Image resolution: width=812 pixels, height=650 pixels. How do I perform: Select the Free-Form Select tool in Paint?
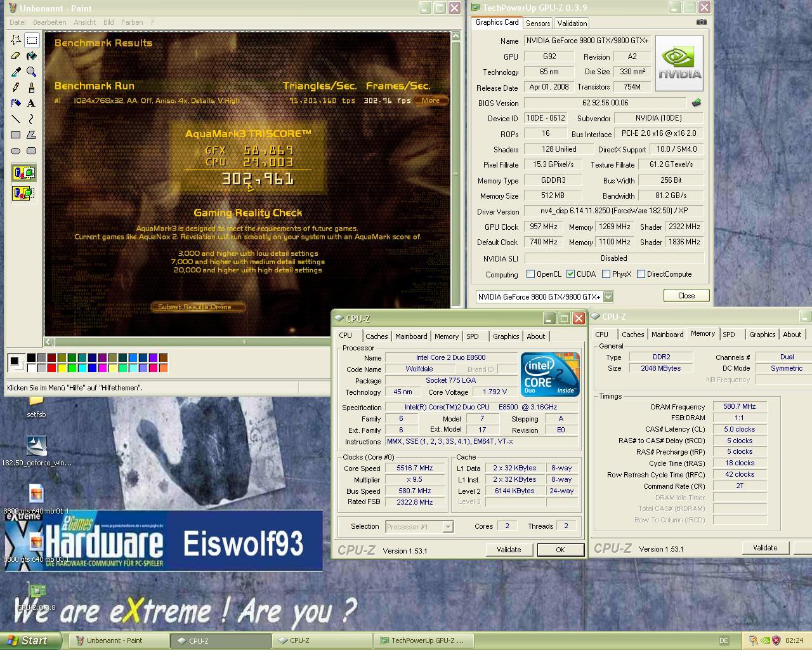[16, 40]
